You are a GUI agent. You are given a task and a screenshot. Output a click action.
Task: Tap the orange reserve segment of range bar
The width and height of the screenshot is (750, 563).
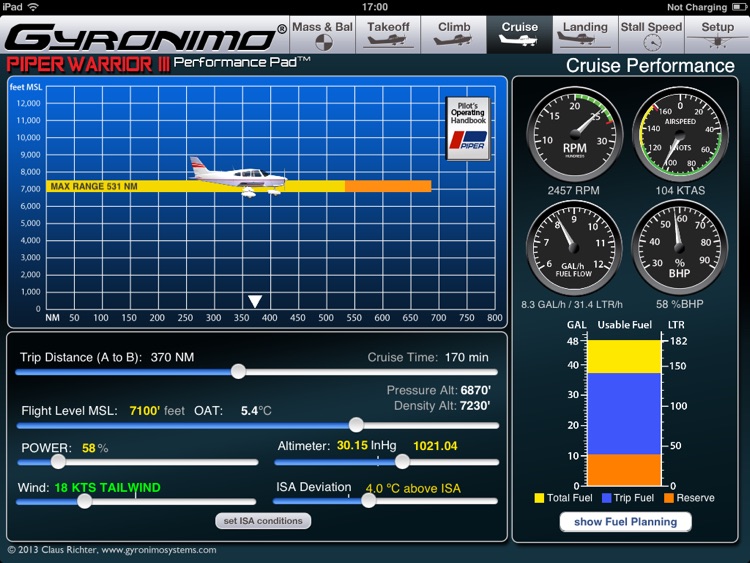(x=388, y=186)
